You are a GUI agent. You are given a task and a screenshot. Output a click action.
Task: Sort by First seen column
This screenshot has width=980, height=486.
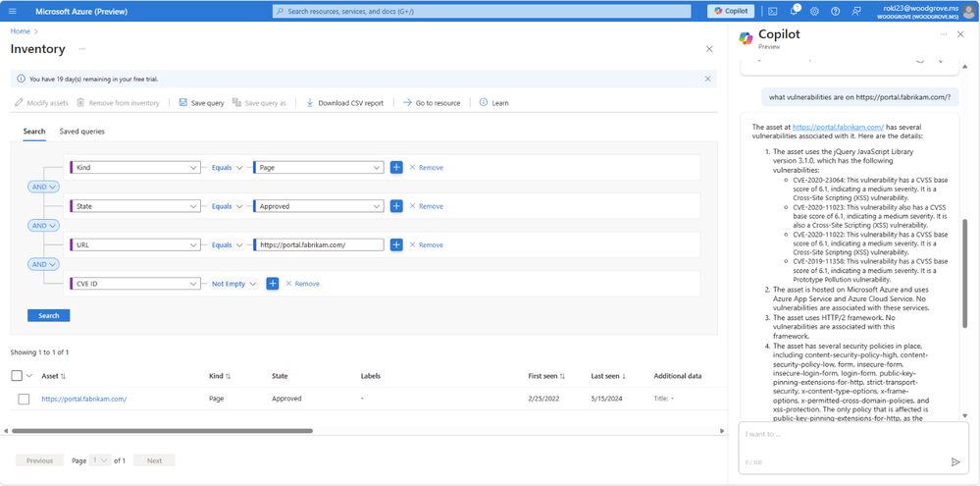pos(546,377)
